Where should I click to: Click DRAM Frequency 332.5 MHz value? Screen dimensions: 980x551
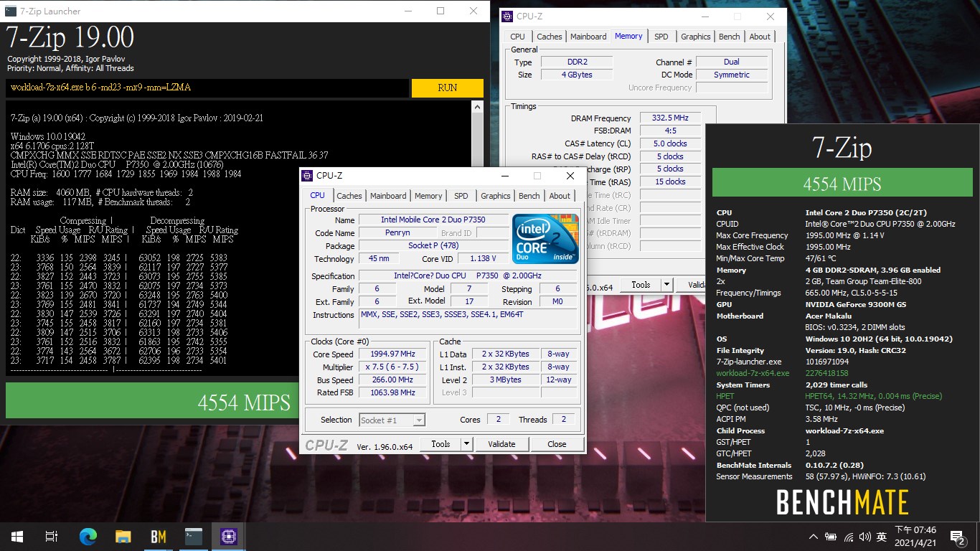click(670, 118)
